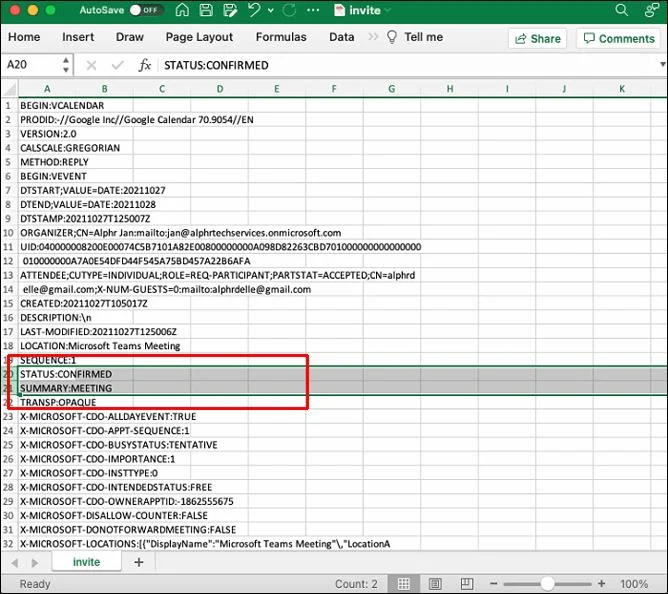
Task: Click the fx insert function icon
Action: (145, 65)
